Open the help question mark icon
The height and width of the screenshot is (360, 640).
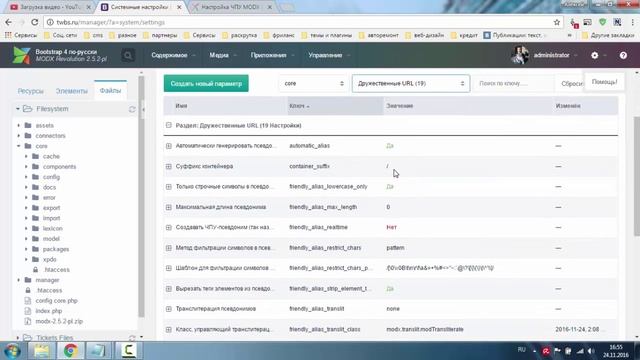click(623, 55)
